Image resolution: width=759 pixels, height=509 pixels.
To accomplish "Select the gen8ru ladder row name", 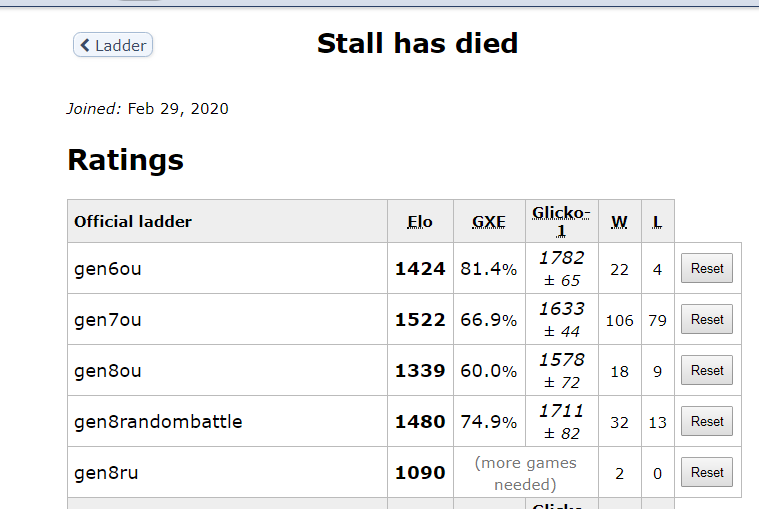I will [106, 473].
